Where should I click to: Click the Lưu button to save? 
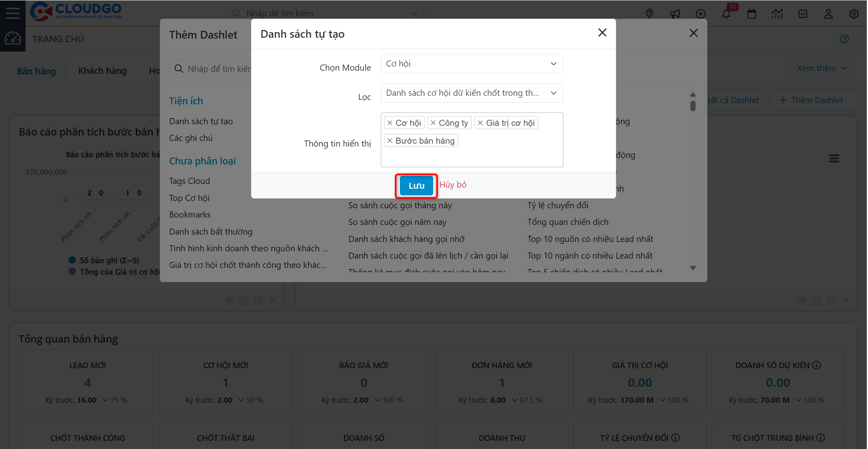click(416, 185)
